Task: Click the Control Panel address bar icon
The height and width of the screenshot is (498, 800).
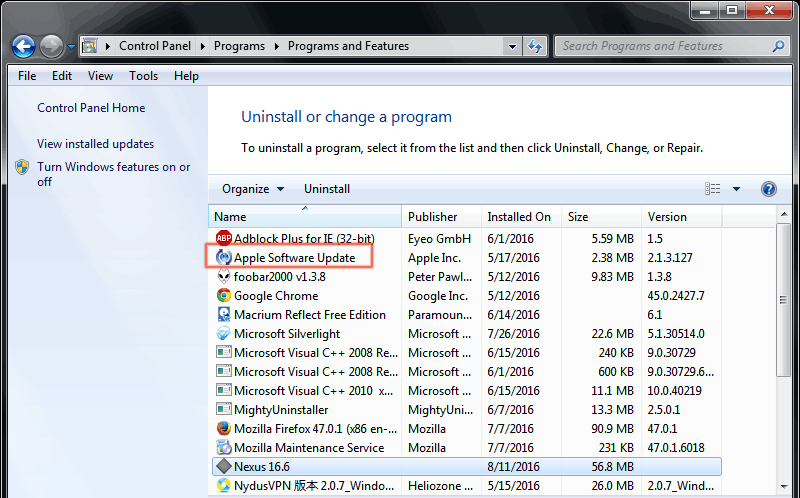Action: pos(90,46)
